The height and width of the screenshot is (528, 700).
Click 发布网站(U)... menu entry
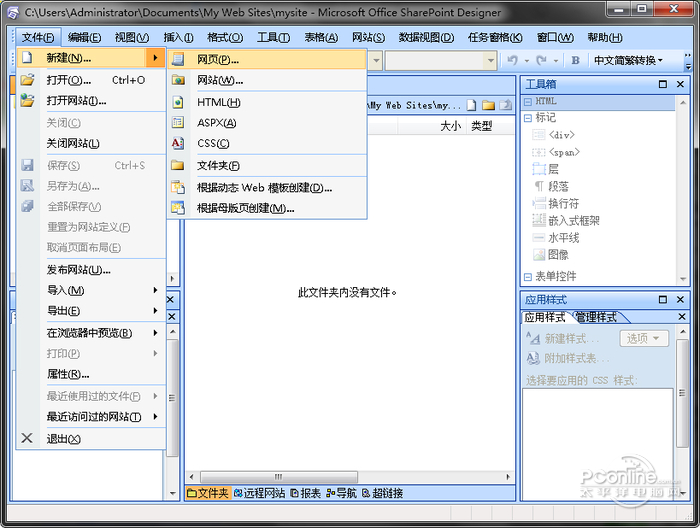[91, 270]
